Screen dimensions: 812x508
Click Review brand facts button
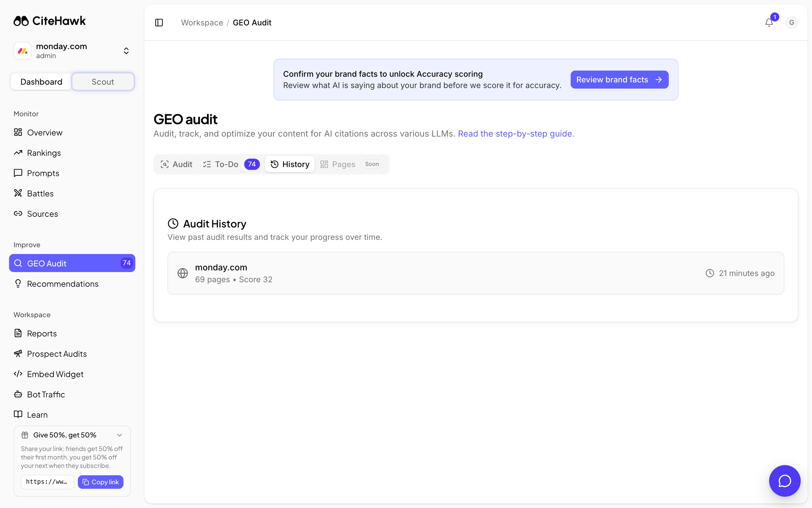(x=619, y=80)
